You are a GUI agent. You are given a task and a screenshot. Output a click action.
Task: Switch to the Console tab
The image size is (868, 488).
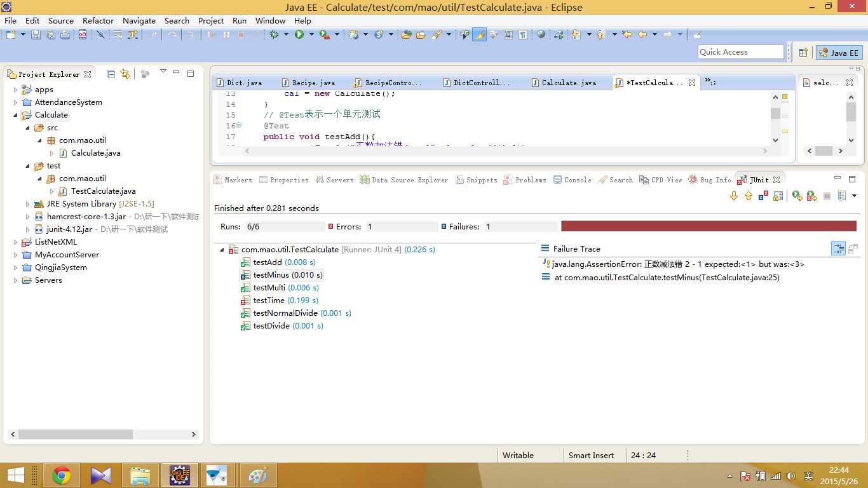pyautogui.click(x=572, y=180)
